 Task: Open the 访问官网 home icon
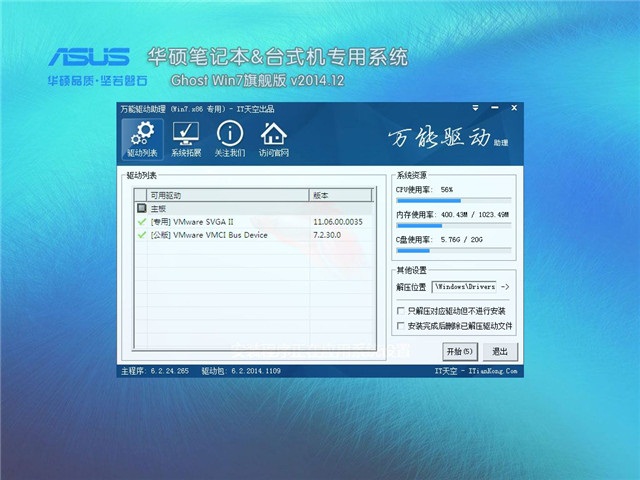pyautogui.click(x=273, y=140)
